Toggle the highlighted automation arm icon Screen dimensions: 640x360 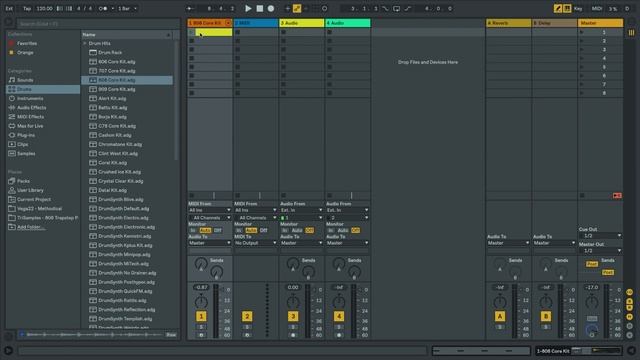coord(297,8)
